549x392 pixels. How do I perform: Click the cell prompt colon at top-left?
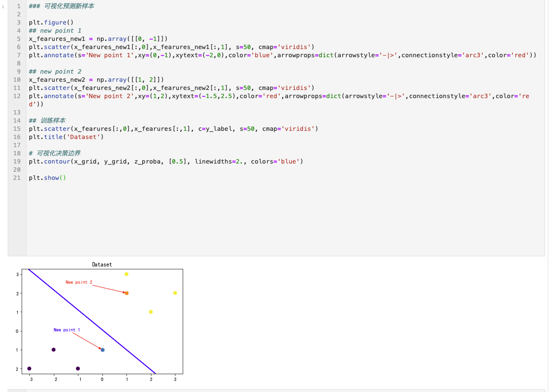[x=3, y=7]
